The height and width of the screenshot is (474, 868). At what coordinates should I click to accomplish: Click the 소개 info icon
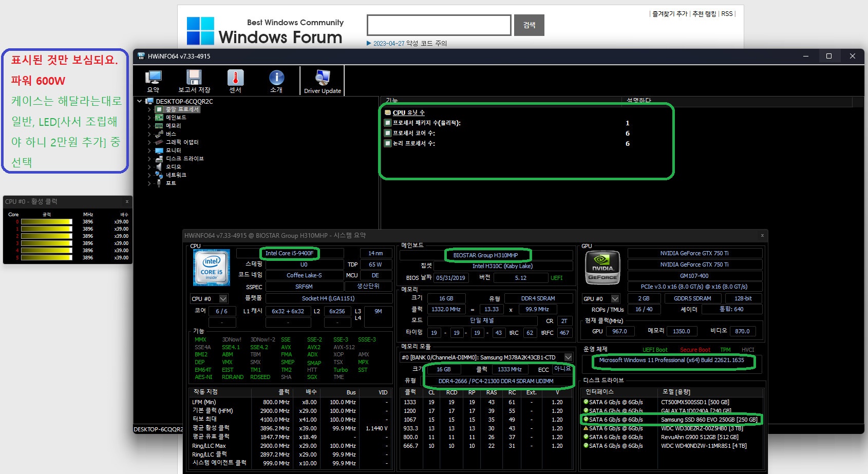click(x=276, y=77)
